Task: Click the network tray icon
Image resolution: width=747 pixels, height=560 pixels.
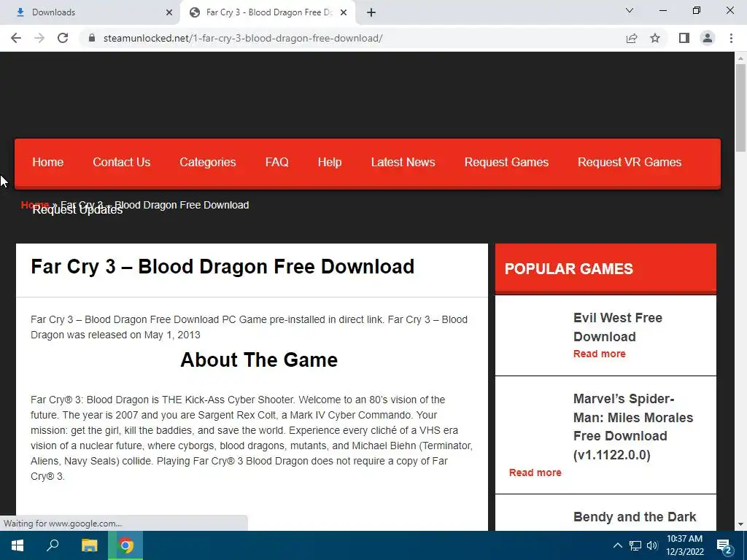Action: 635,545
